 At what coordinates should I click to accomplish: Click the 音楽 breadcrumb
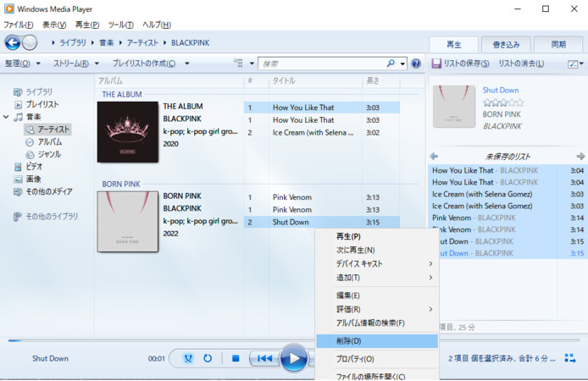point(107,42)
